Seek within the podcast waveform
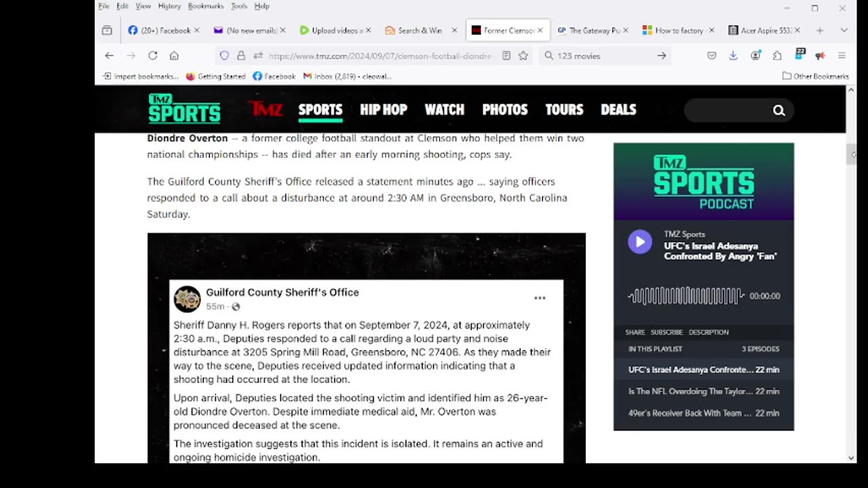The width and height of the screenshot is (868, 488). point(686,296)
